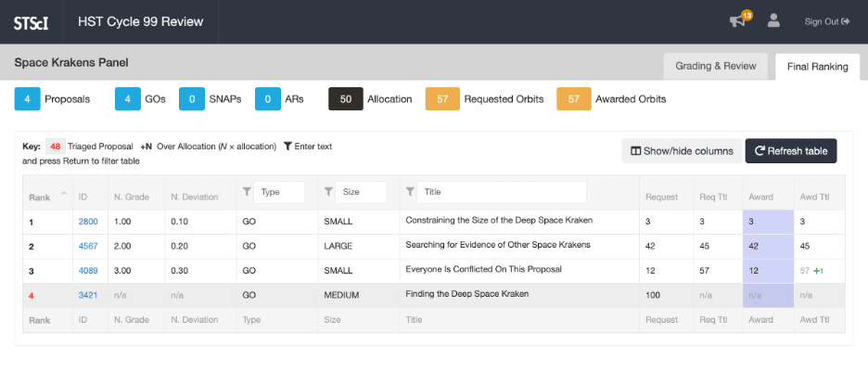
Task: Sort by the N. Grade column header
Action: (x=133, y=197)
